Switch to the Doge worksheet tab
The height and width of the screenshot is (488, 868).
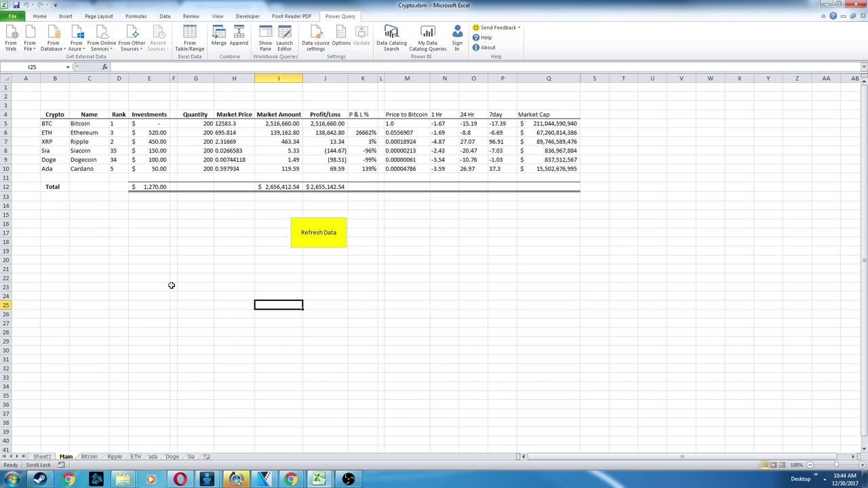click(172, 457)
